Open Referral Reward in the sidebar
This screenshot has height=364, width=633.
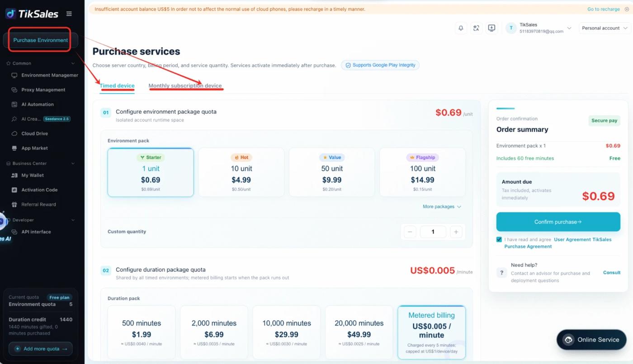[x=33, y=205]
